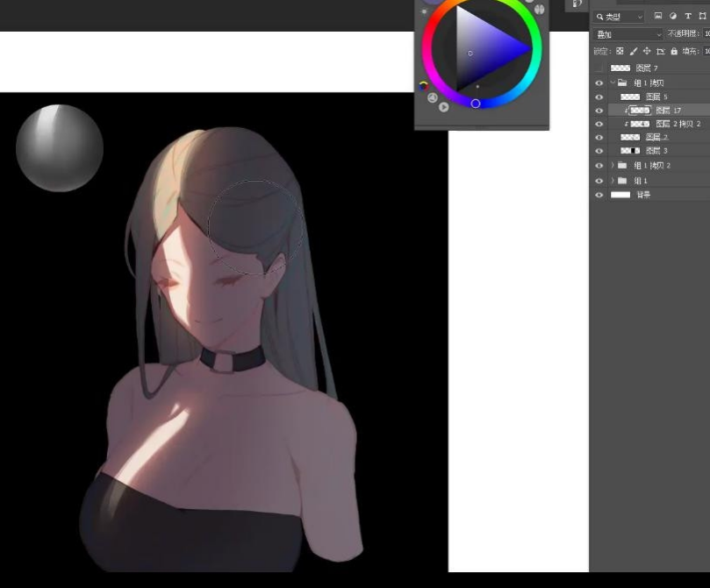Click the small color wheel mode icon

(x=424, y=86)
